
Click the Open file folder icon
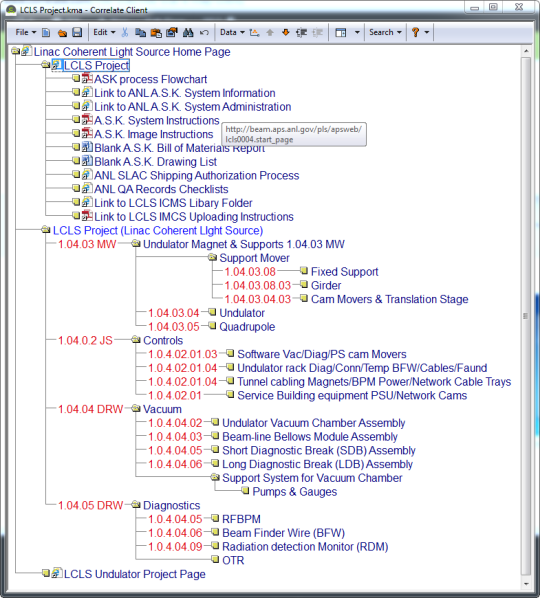62,33
